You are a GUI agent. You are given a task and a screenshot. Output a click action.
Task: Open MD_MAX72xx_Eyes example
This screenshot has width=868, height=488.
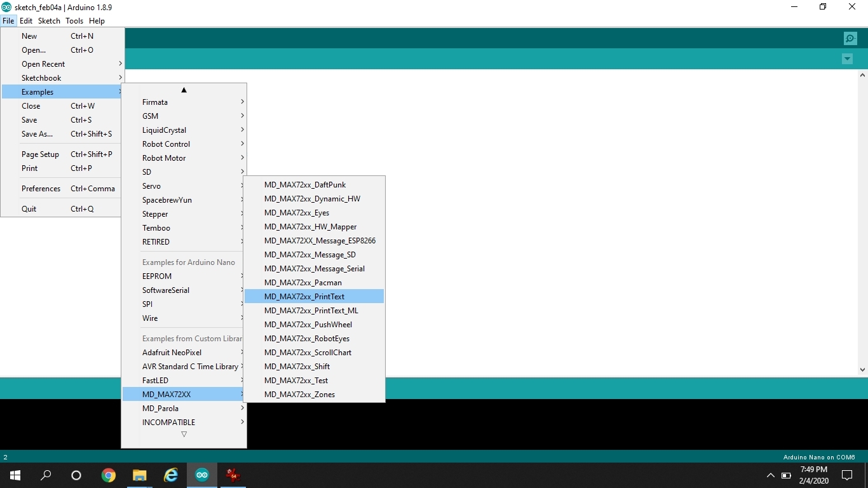(x=315, y=213)
